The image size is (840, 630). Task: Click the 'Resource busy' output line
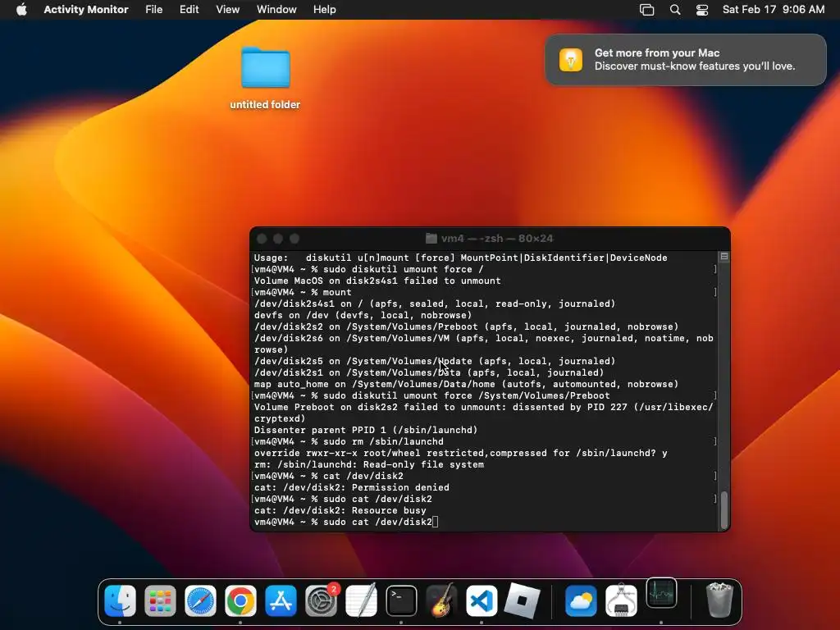(340, 510)
